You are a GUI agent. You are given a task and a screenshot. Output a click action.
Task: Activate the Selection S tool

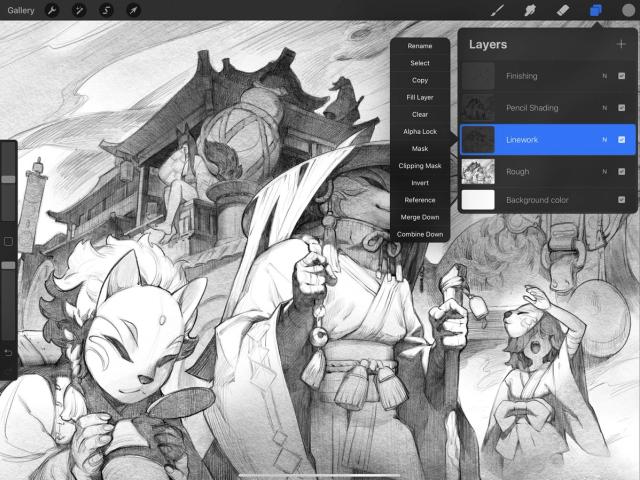[x=106, y=10]
